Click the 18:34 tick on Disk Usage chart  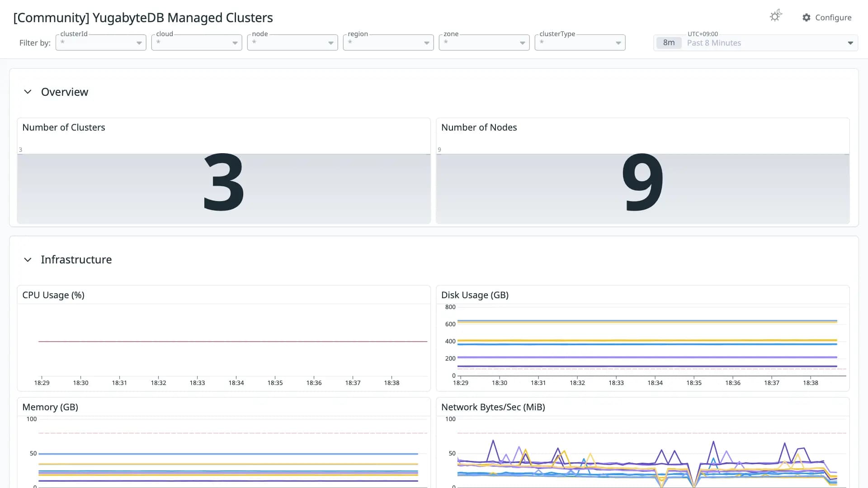point(655,383)
